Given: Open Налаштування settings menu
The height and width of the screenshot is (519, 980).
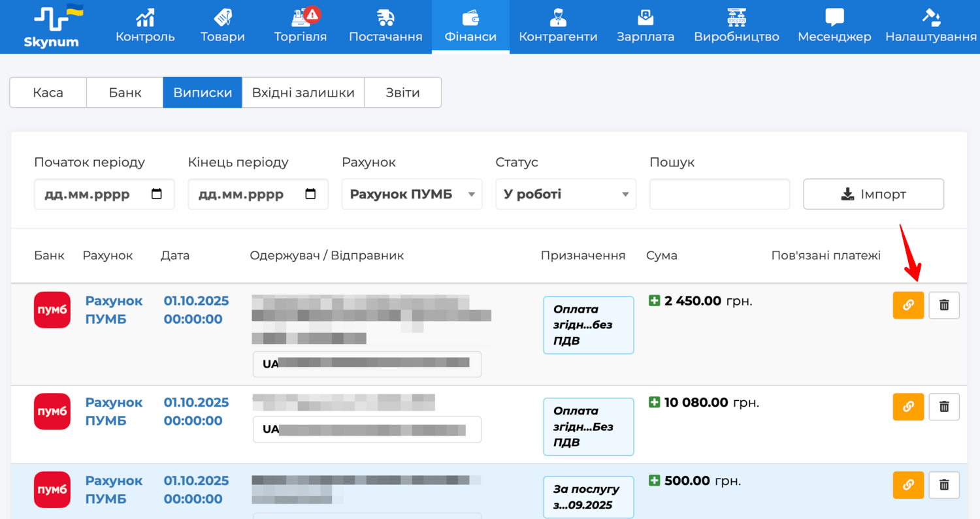Looking at the screenshot, I should coord(930,26).
